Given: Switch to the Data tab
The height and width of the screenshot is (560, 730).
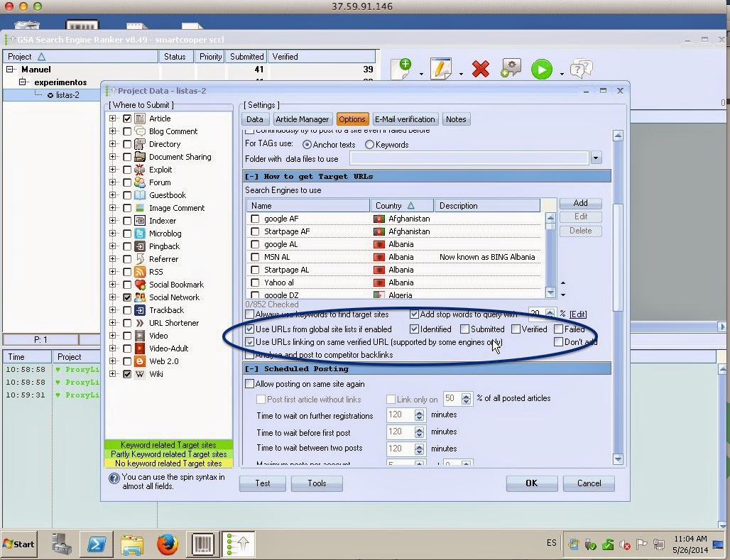Looking at the screenshot, I should [x=255, y=119].
